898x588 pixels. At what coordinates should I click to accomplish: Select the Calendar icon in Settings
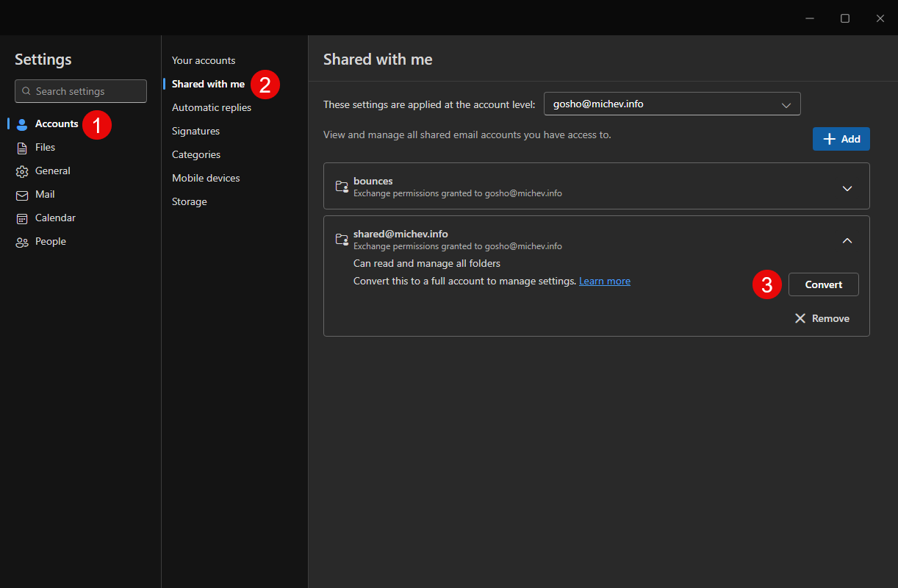(x=22, y=218)
